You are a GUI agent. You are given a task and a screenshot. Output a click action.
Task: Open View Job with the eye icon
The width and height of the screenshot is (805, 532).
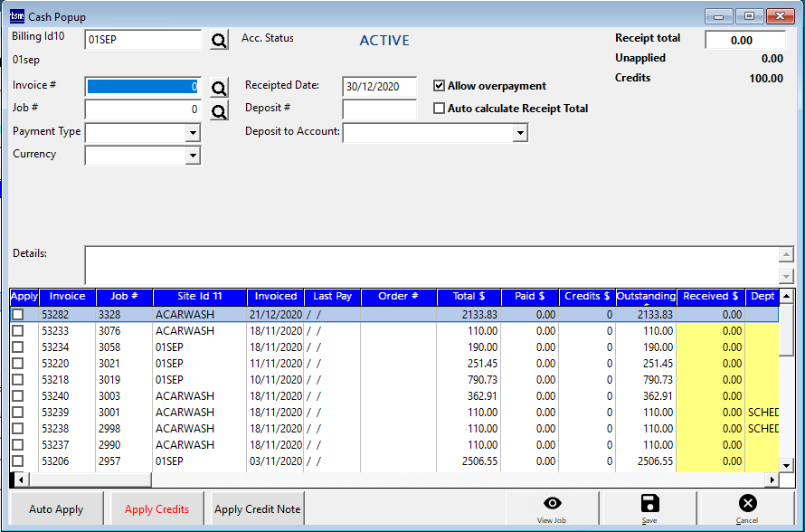tap(552, 508)
